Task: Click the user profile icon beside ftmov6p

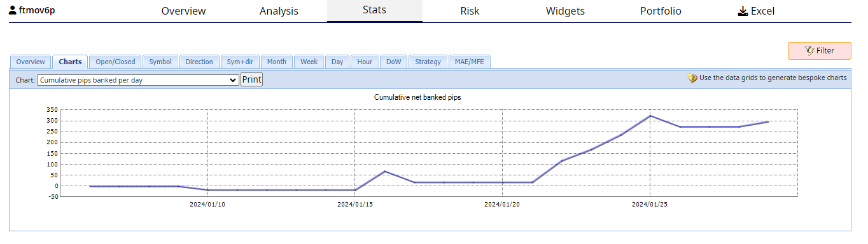Action: [13, 10]
